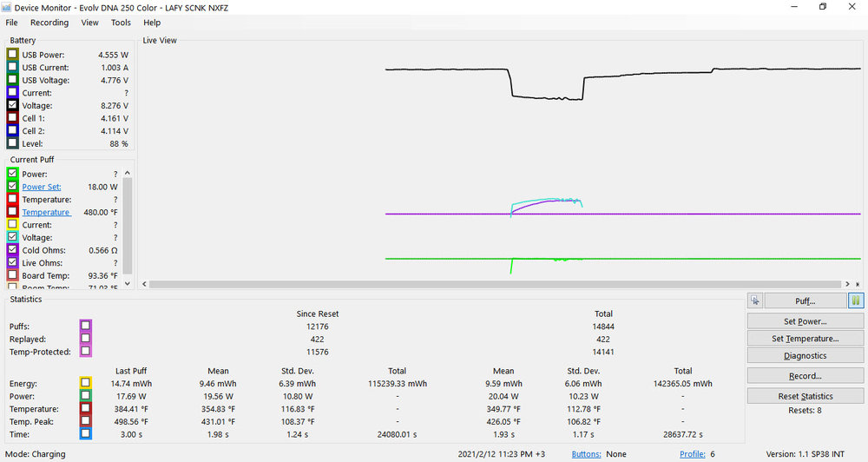Click the cursor icon left of Puff button
This screenshot has height=462, width=868.
point(755,300)
